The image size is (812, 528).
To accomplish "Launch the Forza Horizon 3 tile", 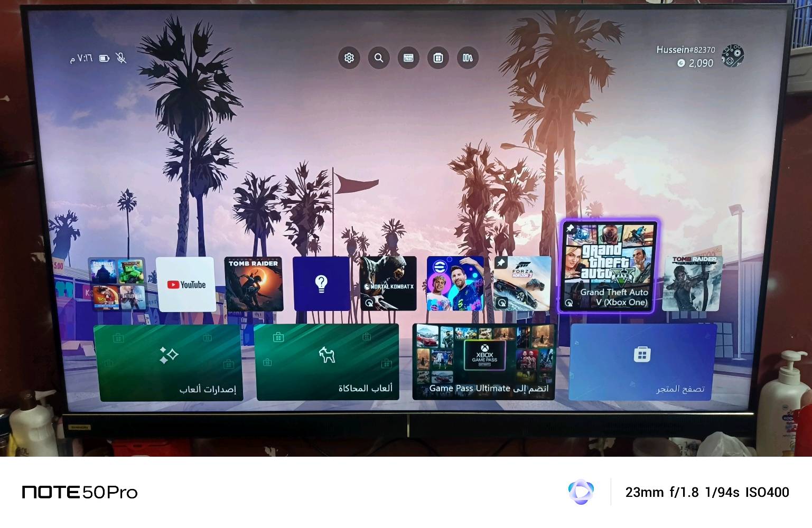I will pyautogui.click(x=522, y=284).
